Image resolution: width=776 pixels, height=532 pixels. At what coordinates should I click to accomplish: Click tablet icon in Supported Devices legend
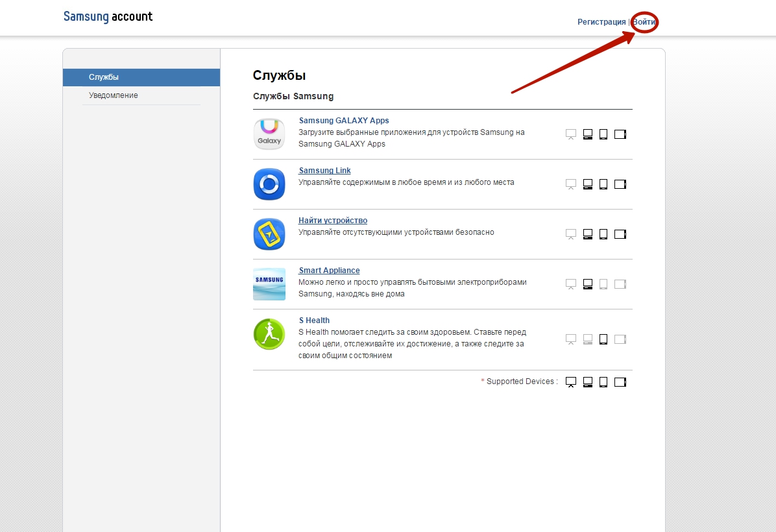620,382
